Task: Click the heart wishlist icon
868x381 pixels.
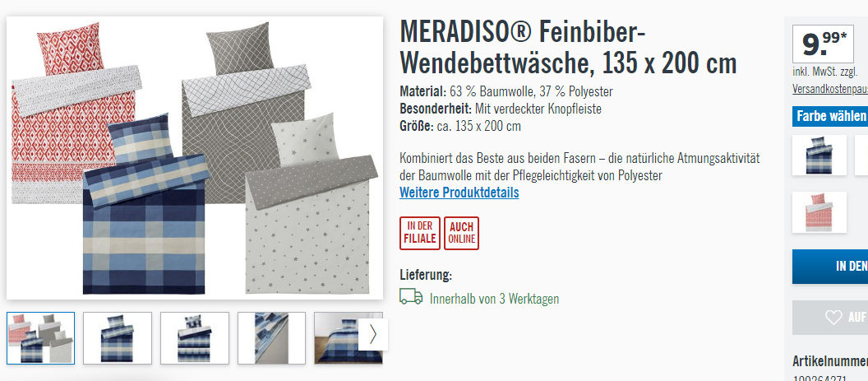Action: (x=833, y=317)
